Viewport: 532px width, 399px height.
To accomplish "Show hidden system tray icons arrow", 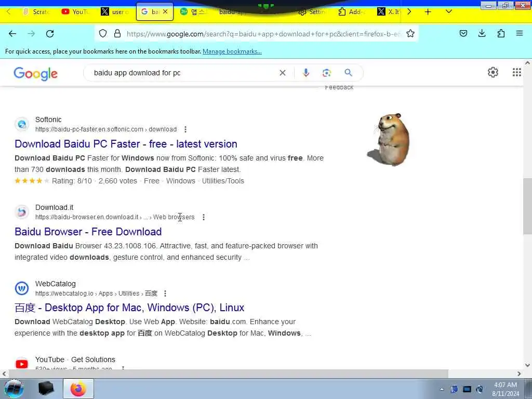I will (x=442, y=389).
